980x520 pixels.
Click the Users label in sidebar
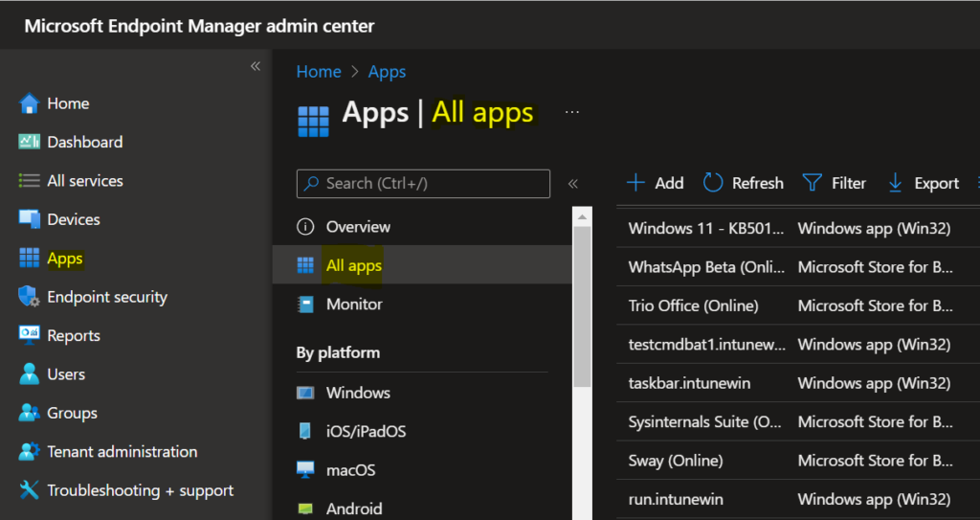[66, 374]
